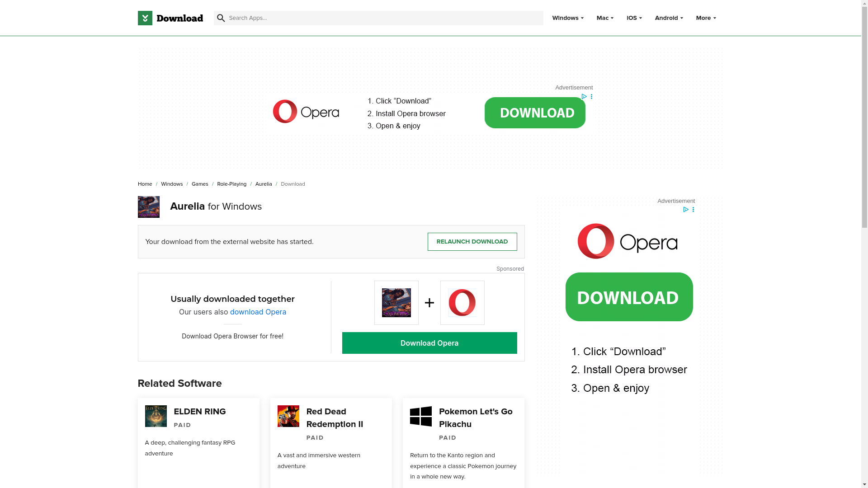The width and height of the screenshot is (868, 488).
Task: Open Role-Playing breadcrumb link
Action: point(231,184)
